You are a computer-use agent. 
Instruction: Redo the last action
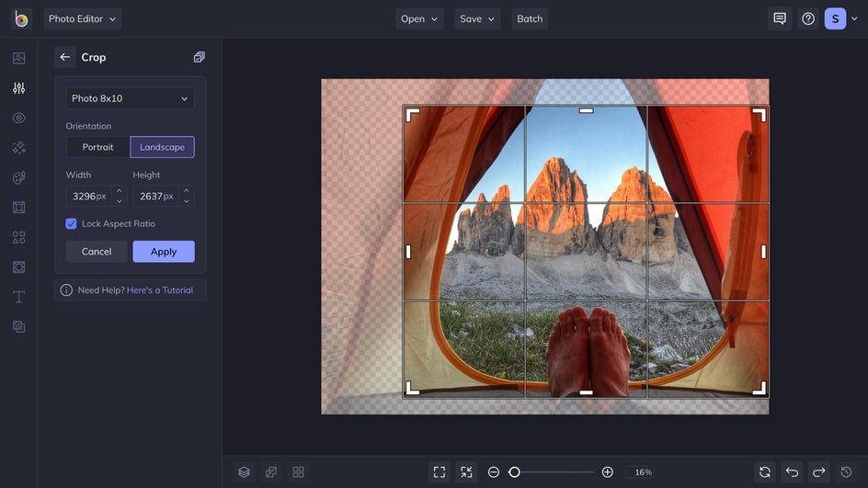pyautogui.click(x=819, y=472)
